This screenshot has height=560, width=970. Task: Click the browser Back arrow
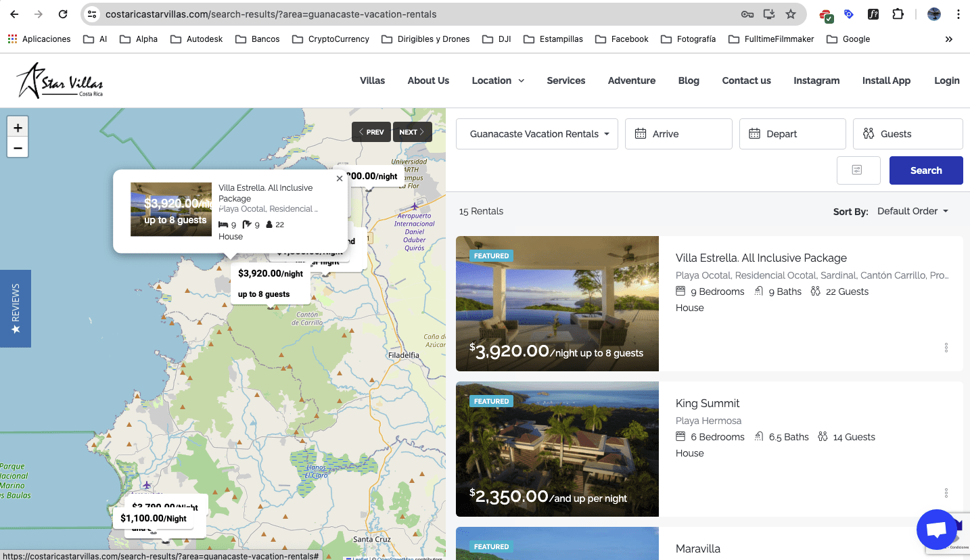14,14
